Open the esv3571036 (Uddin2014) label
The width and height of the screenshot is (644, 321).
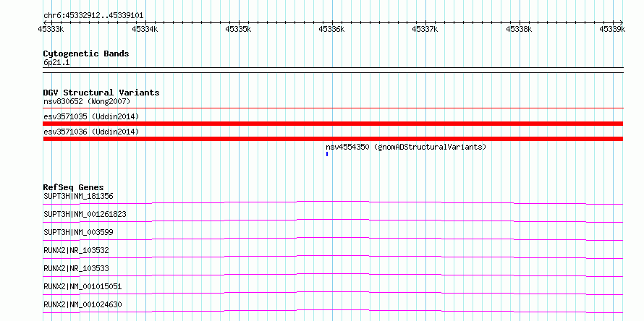(x=91, y=132)
